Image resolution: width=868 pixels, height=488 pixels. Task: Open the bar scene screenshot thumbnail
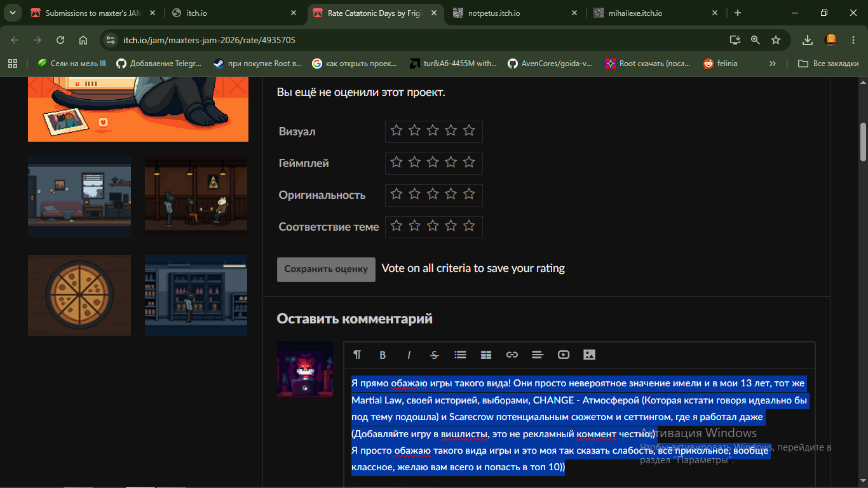(196, 196)
